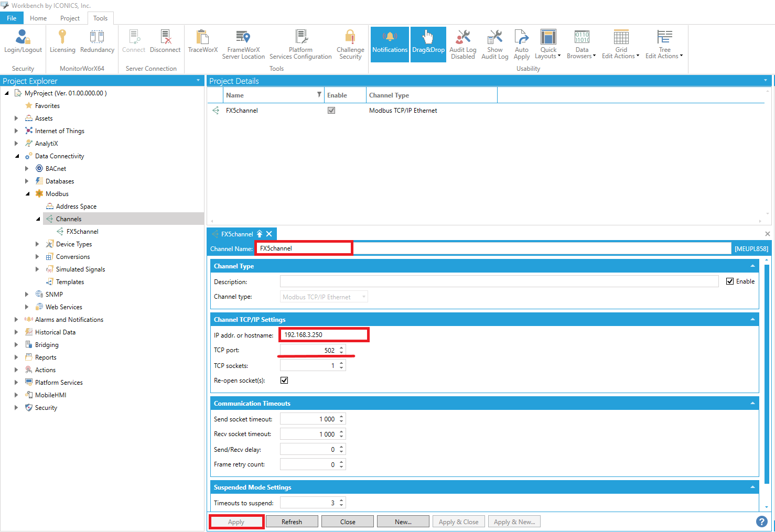Screen dimensions: 775x532
Task: Click the Close button in form footer
Action: tap(348, 522)
